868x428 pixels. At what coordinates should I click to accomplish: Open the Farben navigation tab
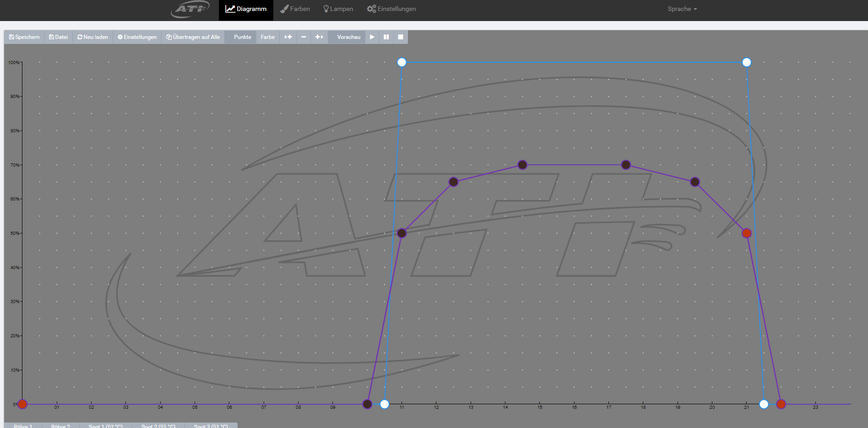tap(295, 9)
